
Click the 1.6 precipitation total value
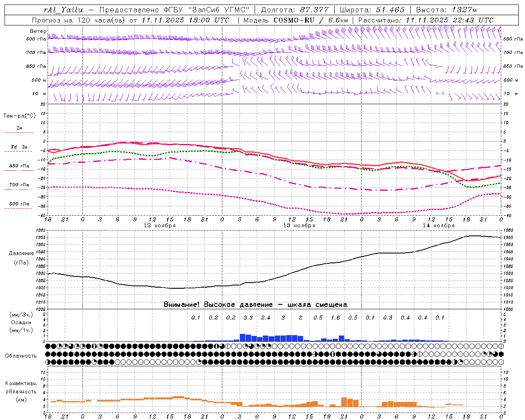click(x=336, y=318)
